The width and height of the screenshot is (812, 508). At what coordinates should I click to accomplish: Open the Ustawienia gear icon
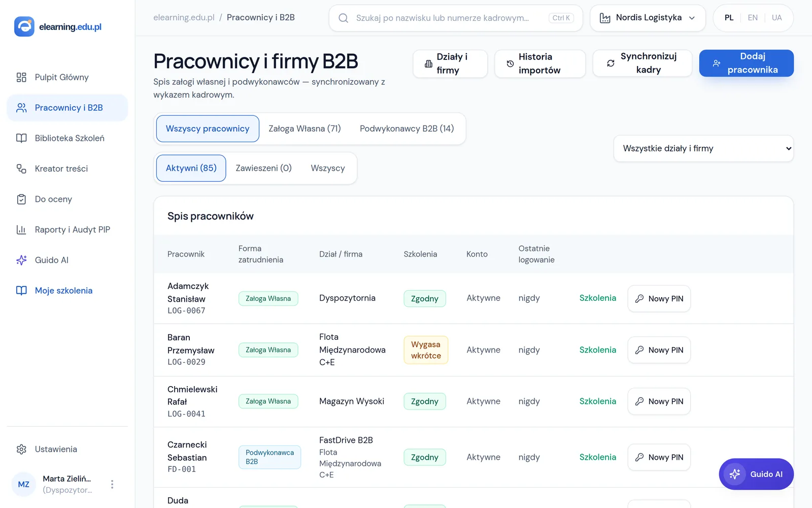point(21,449)
